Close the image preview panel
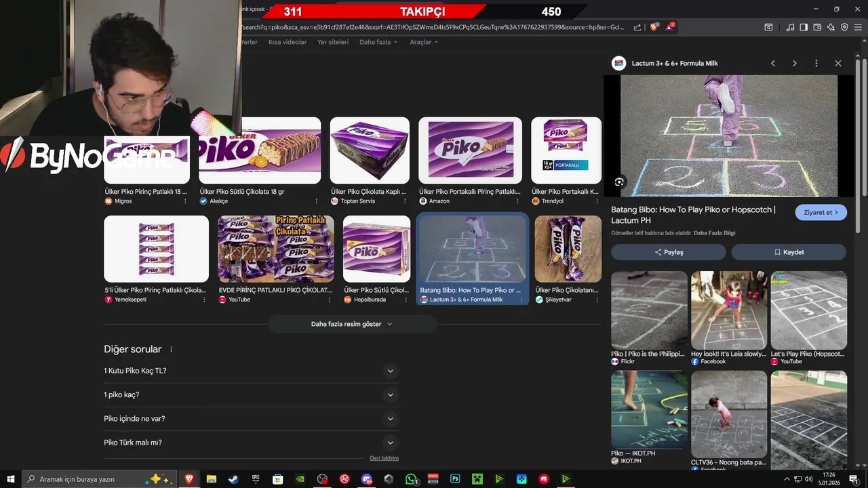Screen dimensions: 868x488 [838, 63]
